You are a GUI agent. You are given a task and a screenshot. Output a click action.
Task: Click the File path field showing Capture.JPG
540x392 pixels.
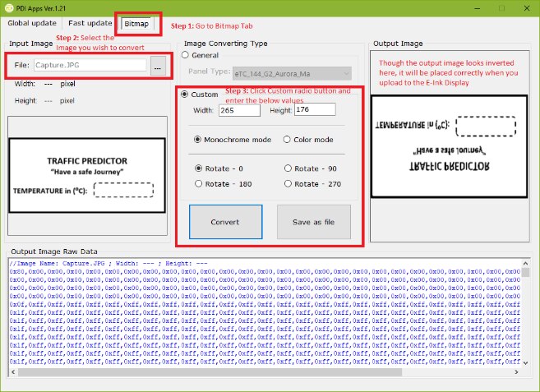coord(90,65)
